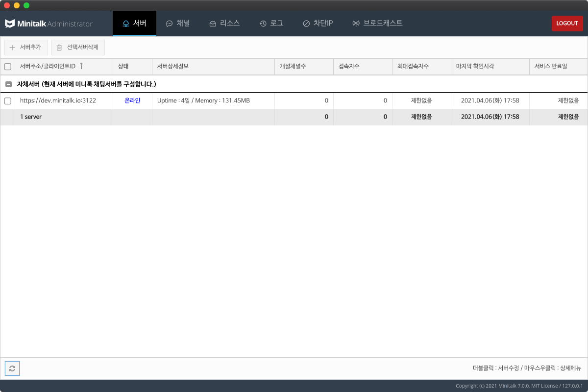Viewport: 588px width, 392px height.
Task: Sort by 서버주소/클라이언트ID column
Action: [64, 67]
